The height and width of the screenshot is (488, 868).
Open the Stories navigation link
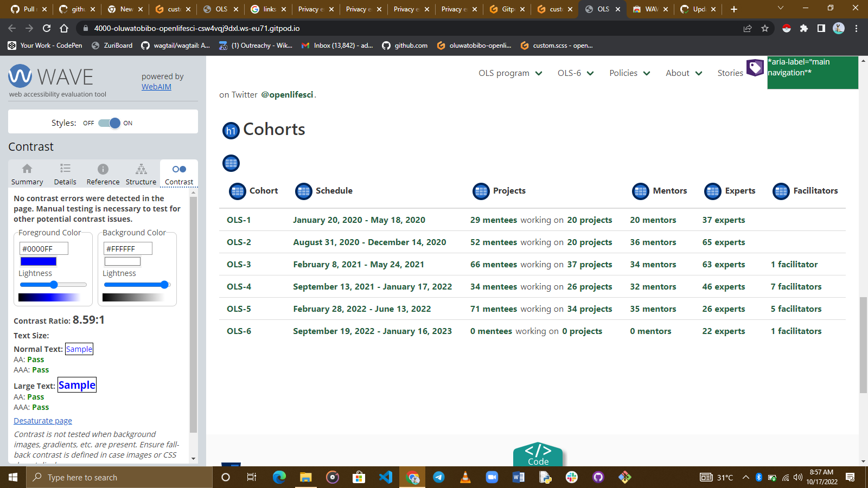[730, 73]
